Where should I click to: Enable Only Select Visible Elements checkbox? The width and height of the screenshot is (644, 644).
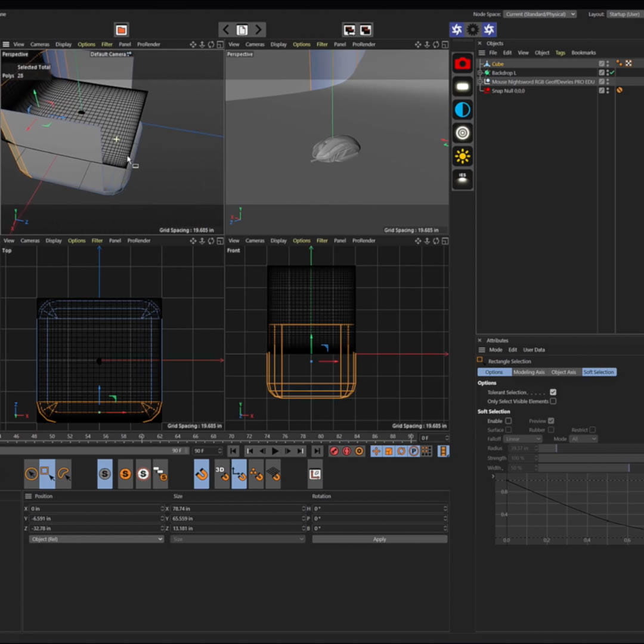[x=553, y=401]
